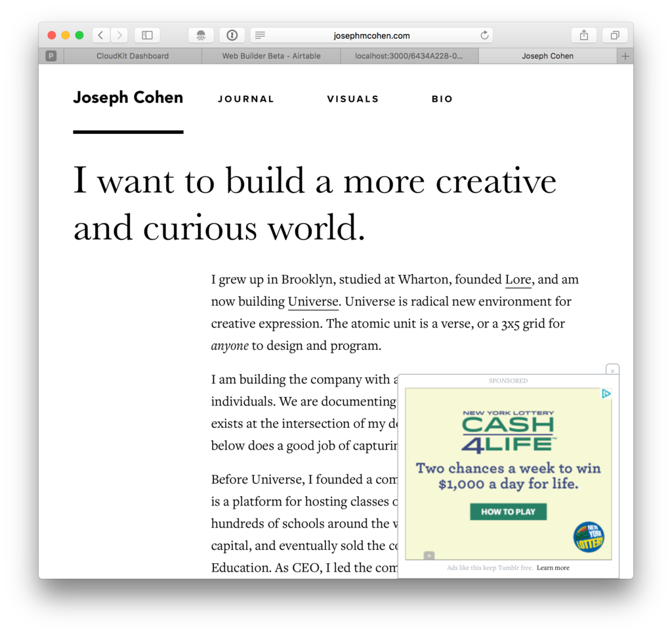This screenshot has width=672, height=634.
Task: Click the ad text 'Two chances a week to win'
Action: click(x=509, y=468)
